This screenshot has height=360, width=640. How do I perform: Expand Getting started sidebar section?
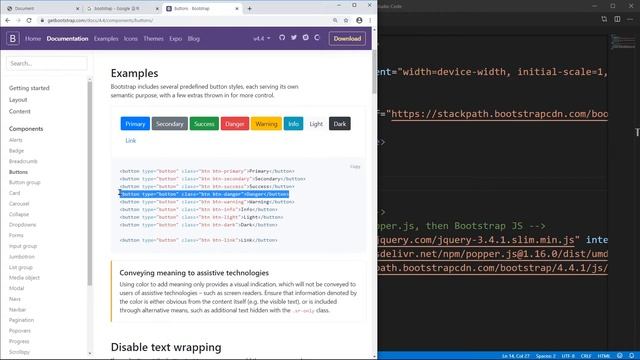point(29,88)
